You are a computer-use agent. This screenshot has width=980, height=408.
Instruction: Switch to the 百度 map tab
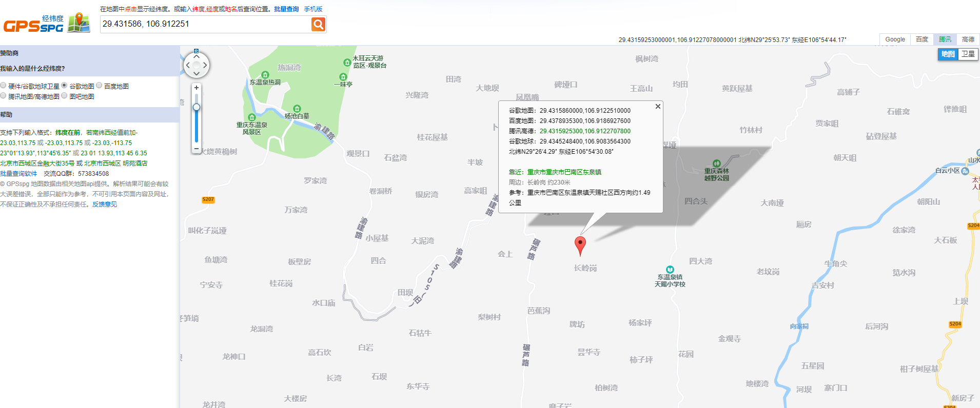[922, 39]
